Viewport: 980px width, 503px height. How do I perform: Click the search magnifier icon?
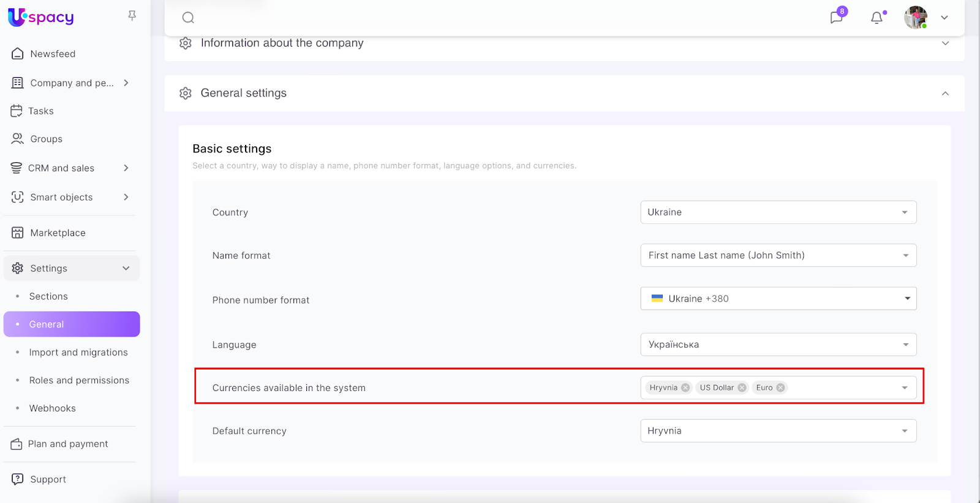point(188,18)
